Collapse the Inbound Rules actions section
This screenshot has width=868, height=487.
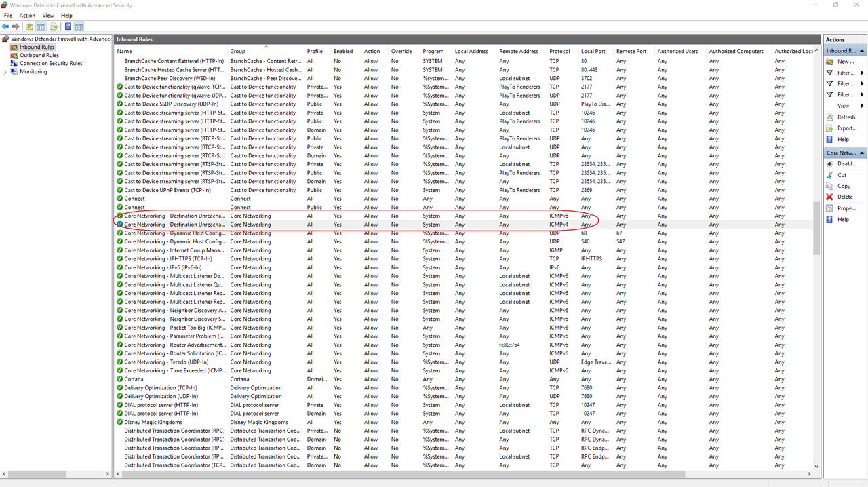(x=862, y=51)
